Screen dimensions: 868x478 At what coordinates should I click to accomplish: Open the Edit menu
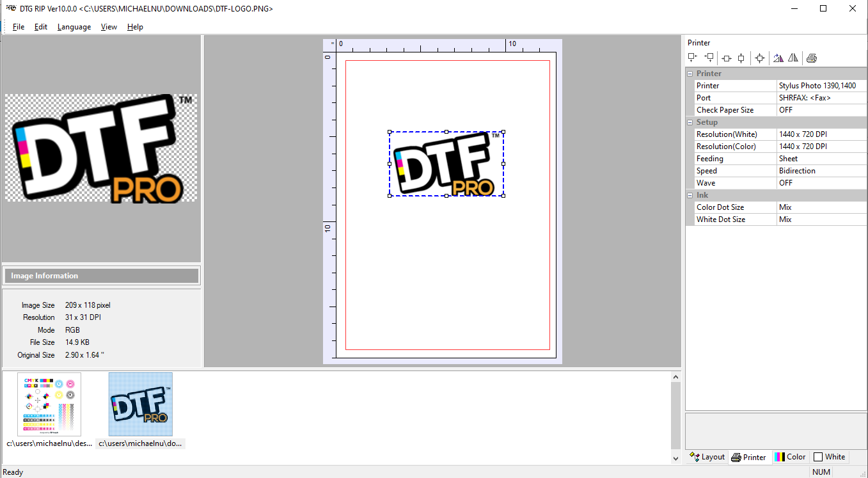(x=41, y=27)
